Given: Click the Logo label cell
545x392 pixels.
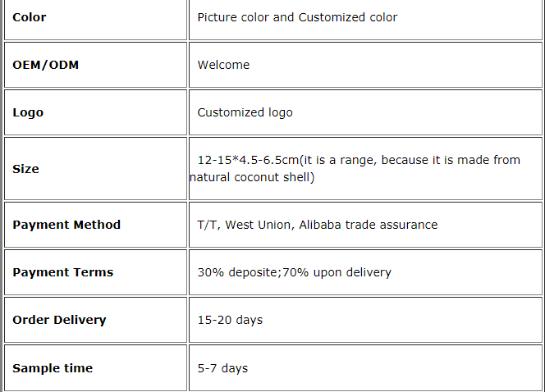Looking at the screenshot, I should click(95, 112).
